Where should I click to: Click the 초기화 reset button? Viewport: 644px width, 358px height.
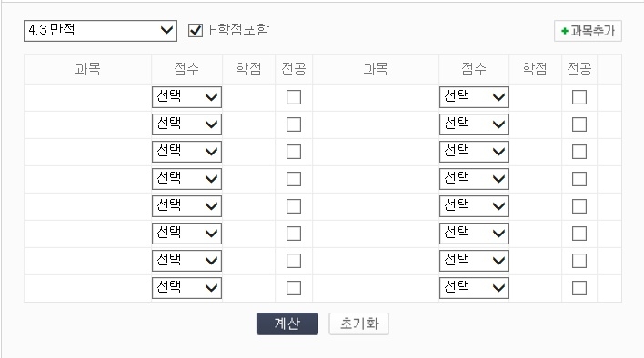tap(359, 324)
